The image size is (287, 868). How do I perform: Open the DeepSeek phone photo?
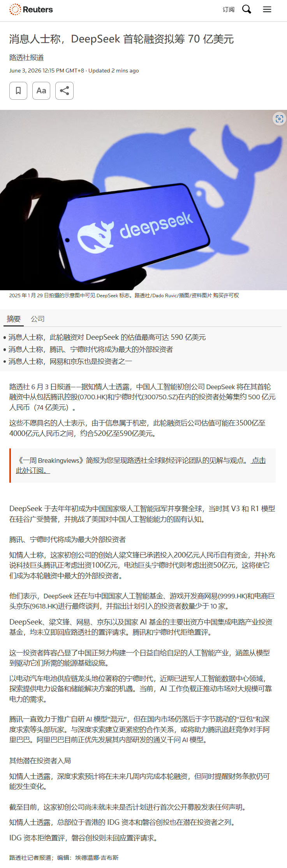(143, 200)
